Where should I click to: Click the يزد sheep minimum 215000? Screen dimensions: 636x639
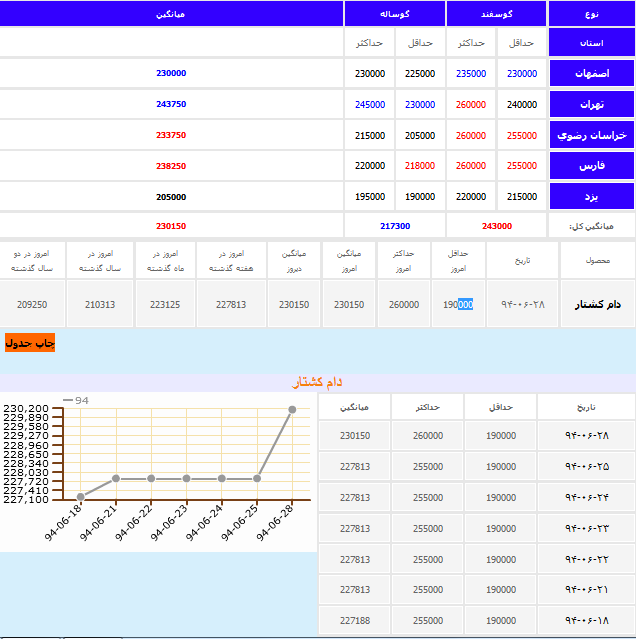[522, 196]
